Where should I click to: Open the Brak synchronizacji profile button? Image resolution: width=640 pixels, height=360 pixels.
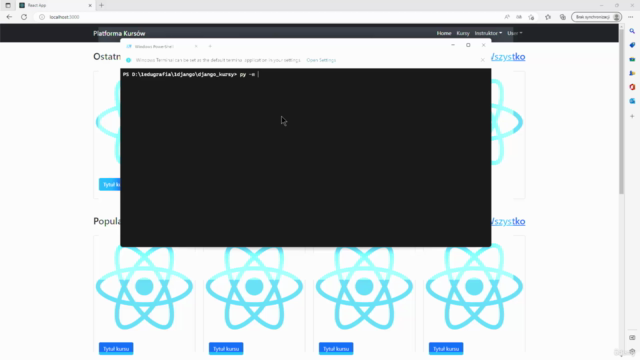click(x=597, y=17)
